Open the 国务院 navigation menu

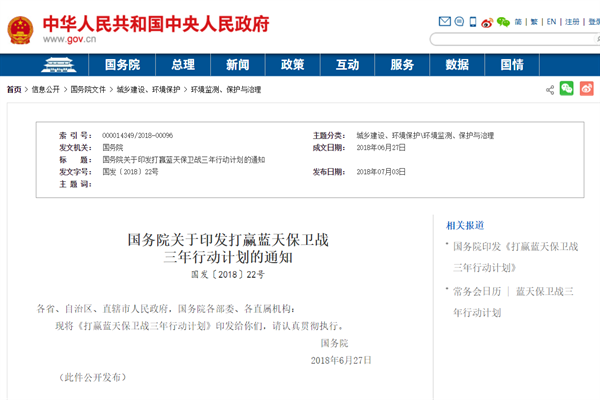(x=122, y=65)
